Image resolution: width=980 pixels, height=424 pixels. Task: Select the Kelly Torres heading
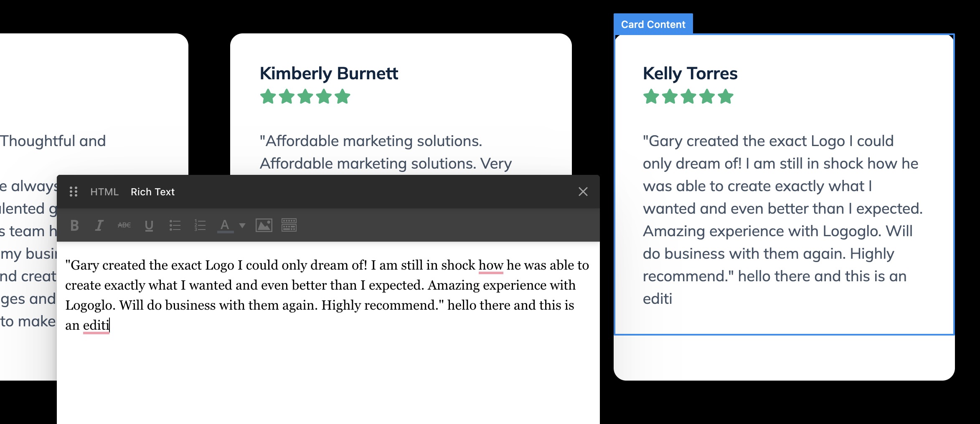point(690,73)
